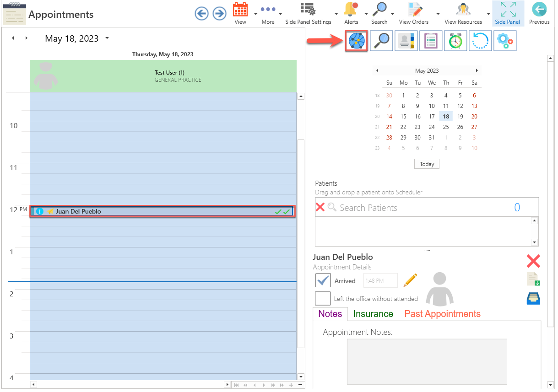This screenshot has width=558, height=392.
Task: Expand the View Orders dropdown arrow
Action: coord(438,13)
